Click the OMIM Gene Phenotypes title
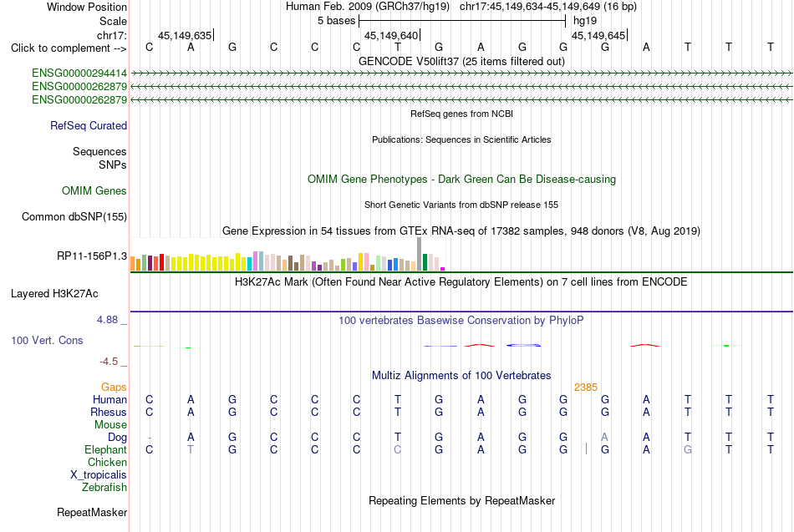Viewport: 794px width, 532px height. [x=461, y=180]
